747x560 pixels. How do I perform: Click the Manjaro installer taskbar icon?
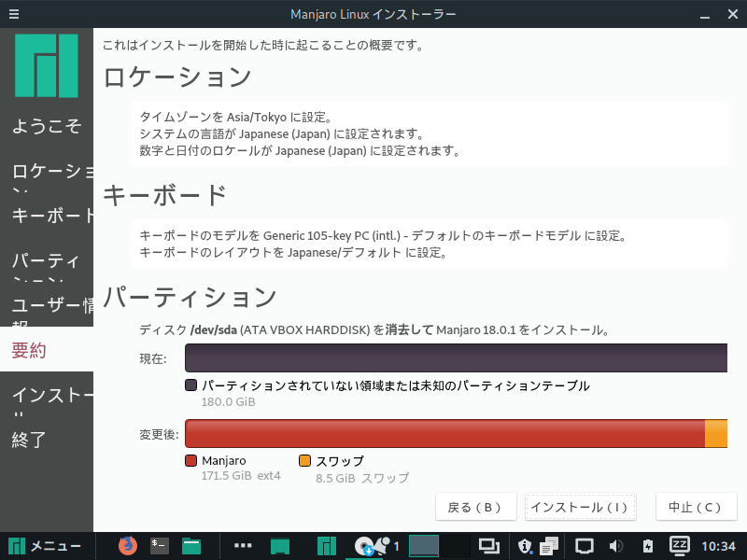pos(326,546)
